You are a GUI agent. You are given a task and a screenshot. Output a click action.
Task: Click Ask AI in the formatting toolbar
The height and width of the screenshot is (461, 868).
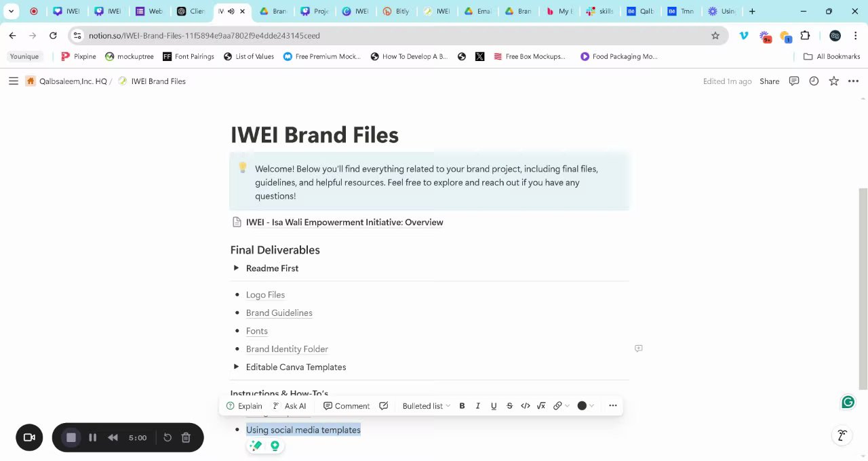click(290, 406)
